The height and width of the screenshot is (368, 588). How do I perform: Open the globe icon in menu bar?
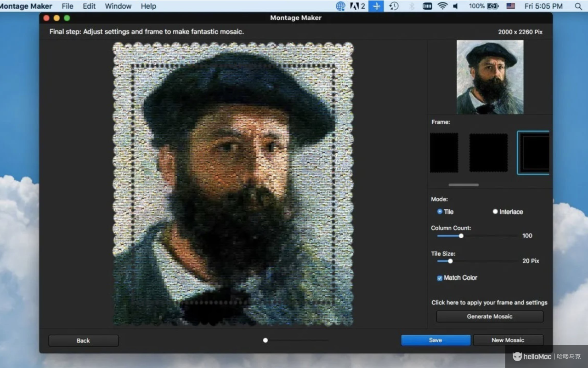pyautogui.click(x=340, y=6)
